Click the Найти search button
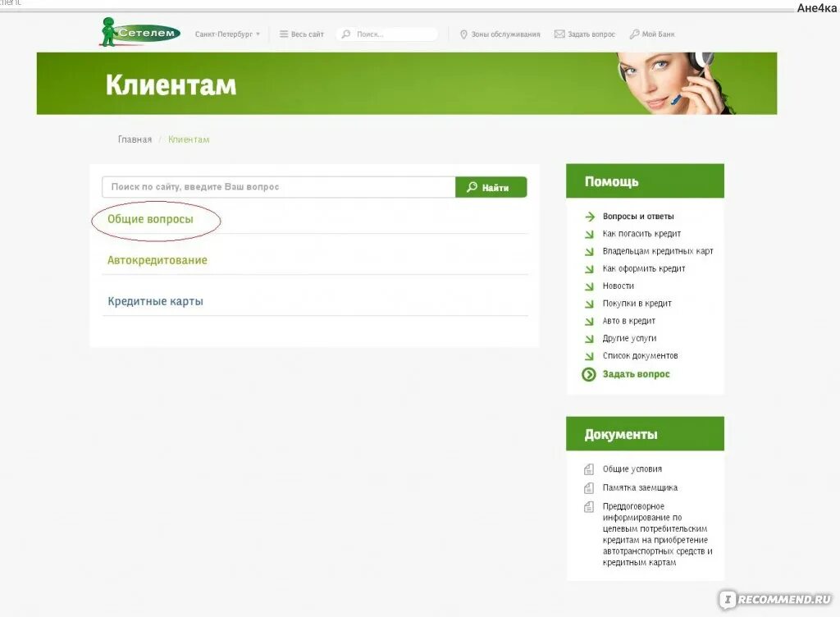The height and width of the screenshot is (617, 840). pyautogui.click(x=491, y=187)
